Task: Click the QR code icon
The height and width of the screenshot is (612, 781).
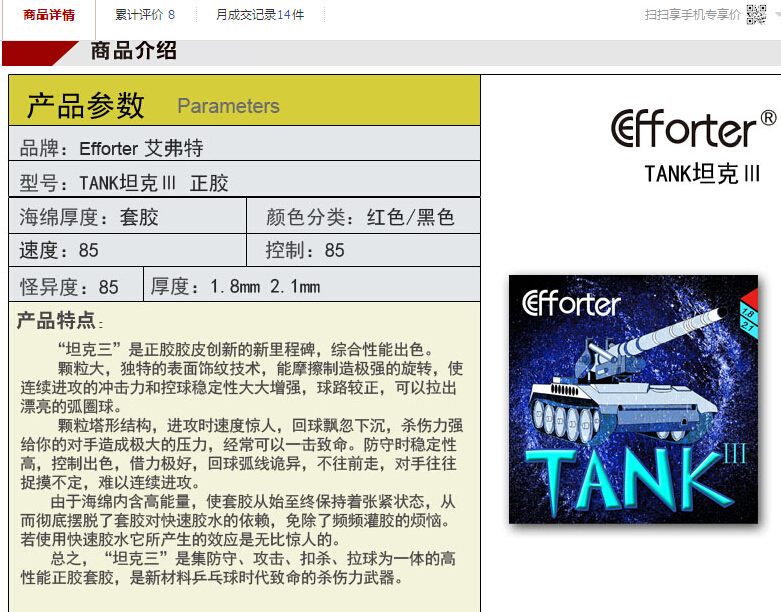Action: (757, 15)
